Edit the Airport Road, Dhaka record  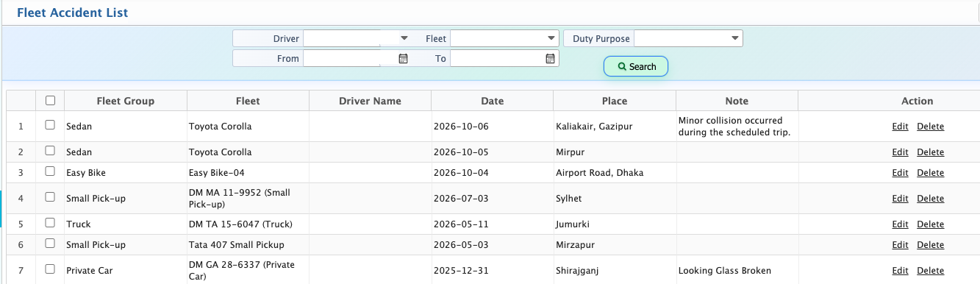point(900,173)
